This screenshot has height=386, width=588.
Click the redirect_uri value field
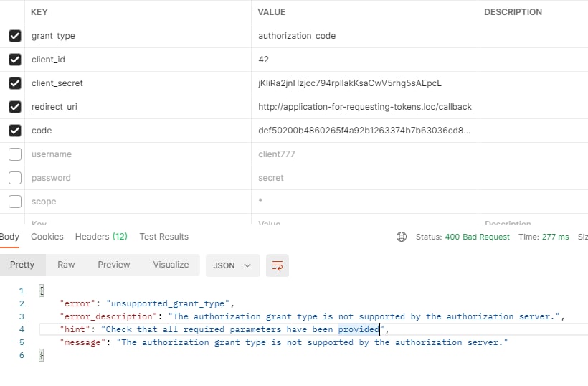[x=365, y=107]
